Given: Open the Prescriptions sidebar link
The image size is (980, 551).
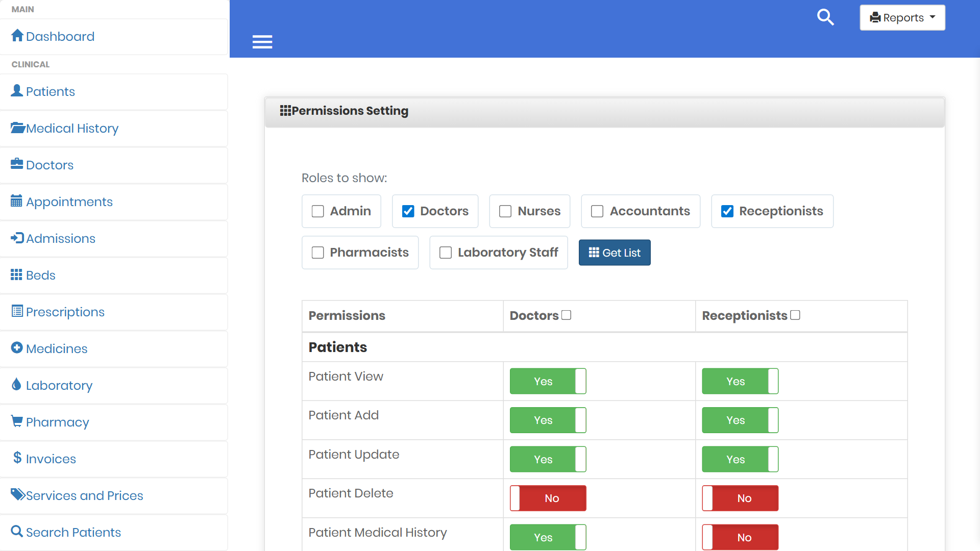Looking at the screenshot, I should [114, 312].
